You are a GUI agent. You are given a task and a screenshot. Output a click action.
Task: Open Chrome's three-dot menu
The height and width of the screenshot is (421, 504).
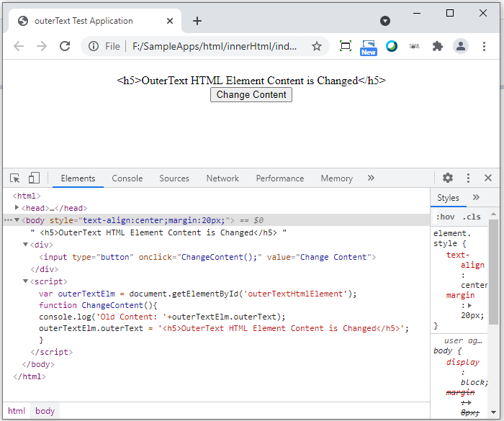[x=484, y=46]
